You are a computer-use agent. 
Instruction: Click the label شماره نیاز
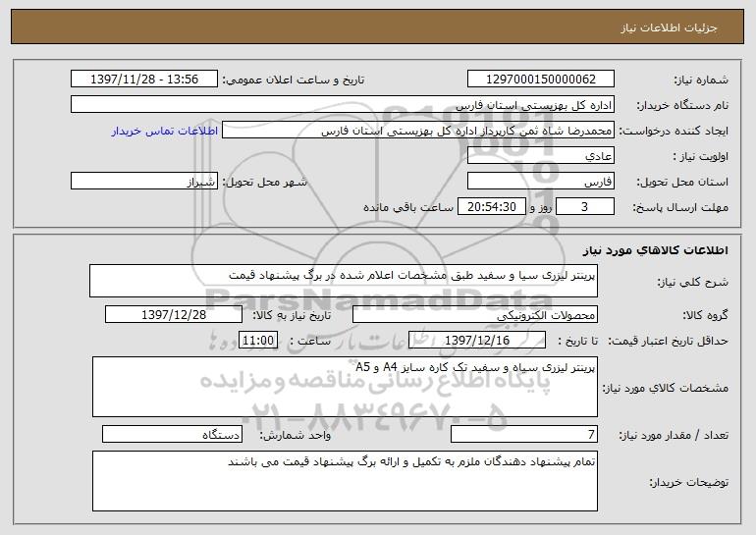(701, 80)
